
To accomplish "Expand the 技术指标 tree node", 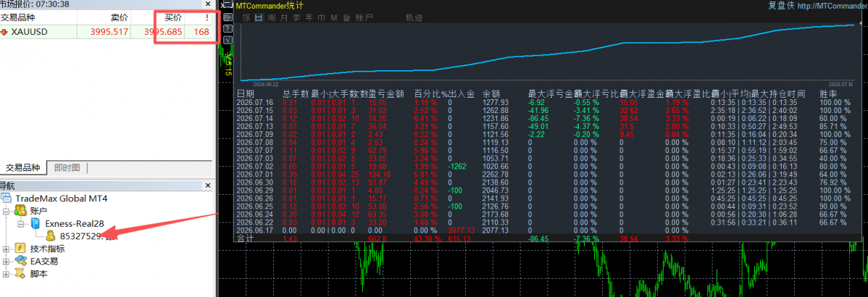I will tap(7, 249).
